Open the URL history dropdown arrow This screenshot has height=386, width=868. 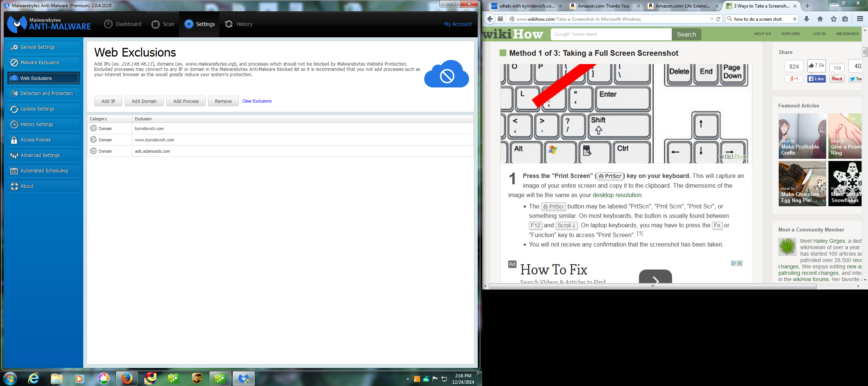pos(711,19)
